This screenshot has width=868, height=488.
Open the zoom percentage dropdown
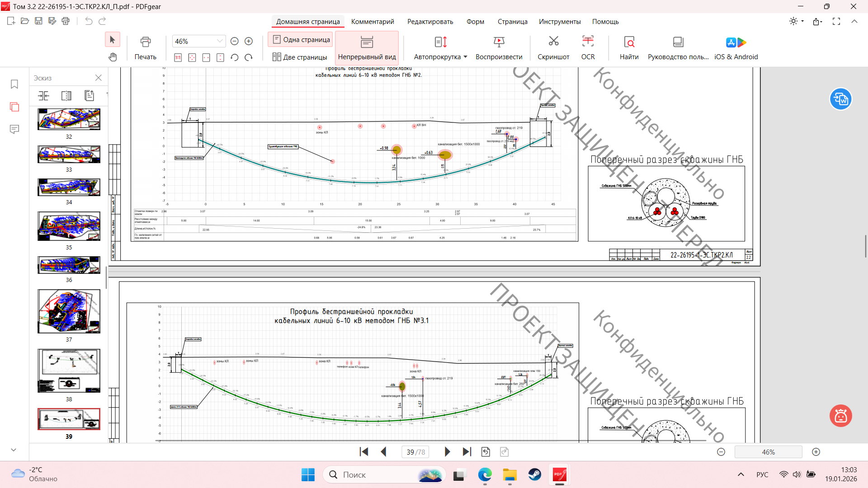[x=220, y=41]
